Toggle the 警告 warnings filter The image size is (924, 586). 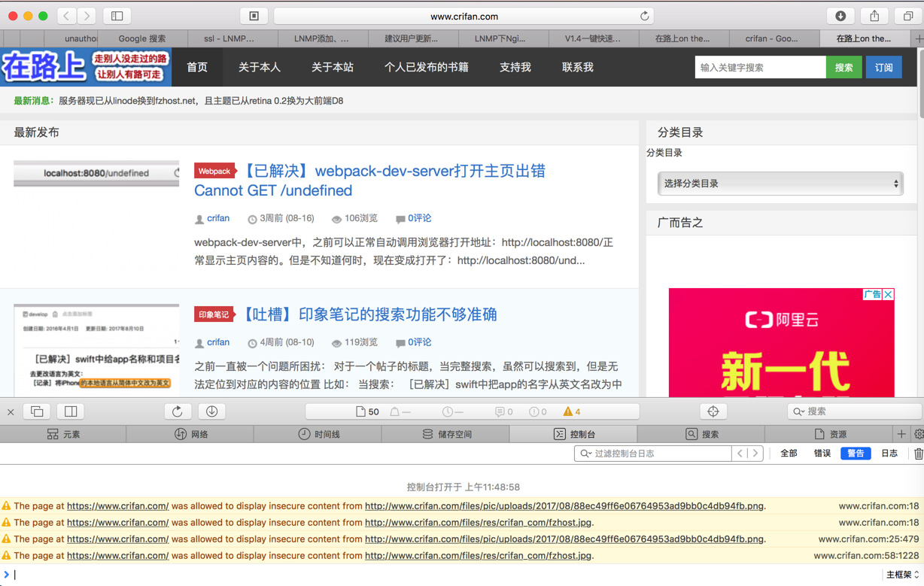coord(856,454)
